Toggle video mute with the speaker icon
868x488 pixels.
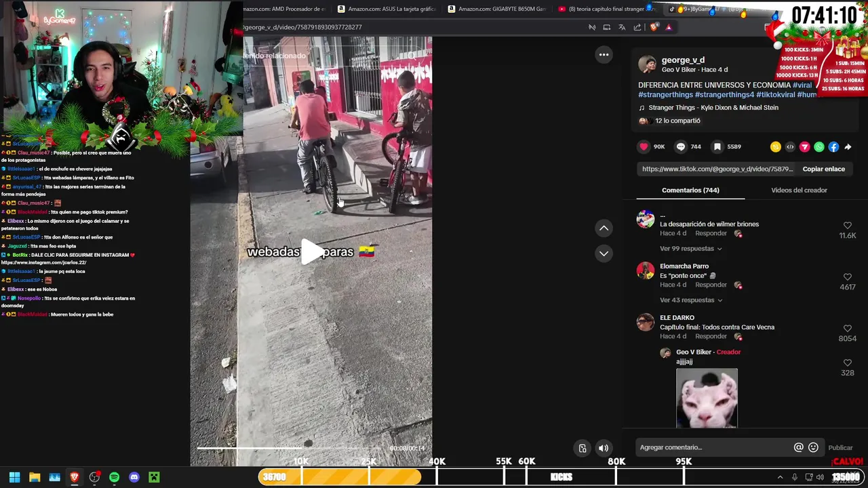[603, 448]
